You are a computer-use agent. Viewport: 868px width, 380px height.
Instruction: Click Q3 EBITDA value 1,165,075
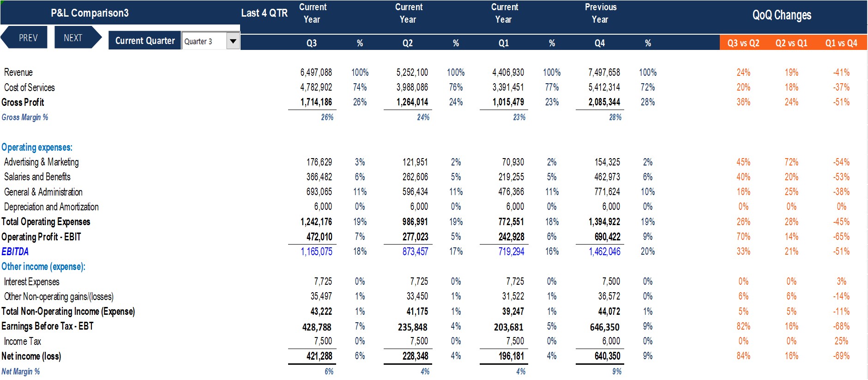[316, 251]
